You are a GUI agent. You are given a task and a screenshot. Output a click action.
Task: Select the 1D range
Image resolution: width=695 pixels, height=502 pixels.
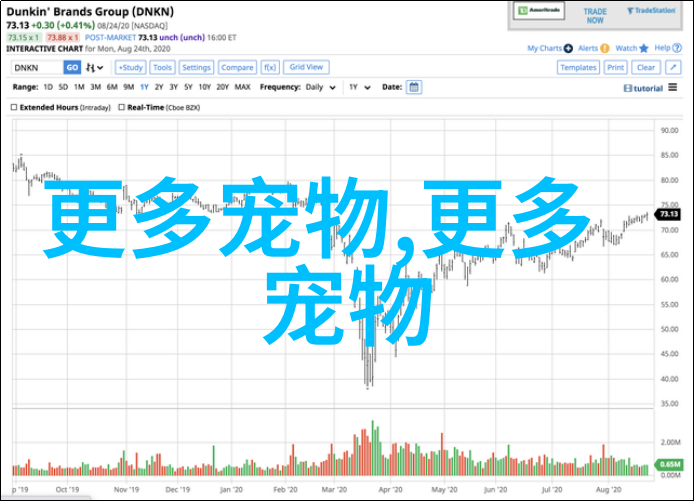click(x=48, y=87)
